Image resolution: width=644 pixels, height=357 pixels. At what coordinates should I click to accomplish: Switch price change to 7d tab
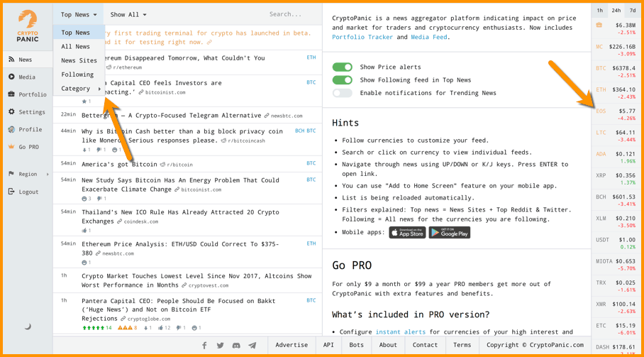(x=633, y=11)
